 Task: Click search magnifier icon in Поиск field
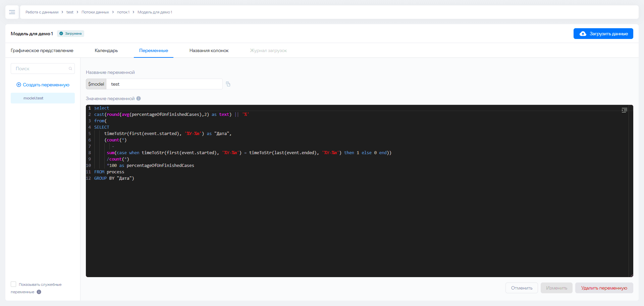[70, 69]
